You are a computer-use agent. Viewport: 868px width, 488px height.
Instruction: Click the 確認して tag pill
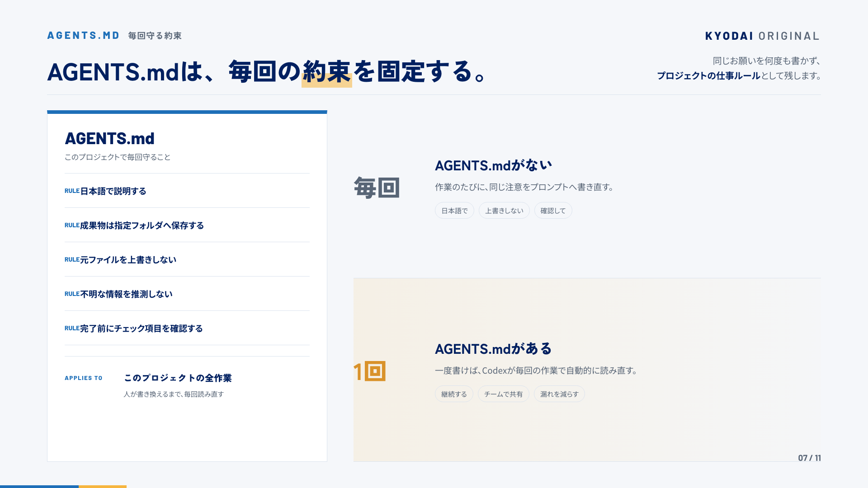click(553, 211)
